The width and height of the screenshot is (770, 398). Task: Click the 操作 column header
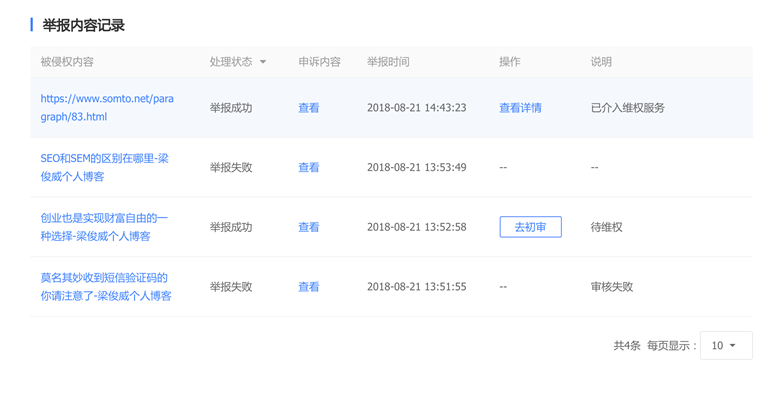pyautogui.click(x=510, y=62)
